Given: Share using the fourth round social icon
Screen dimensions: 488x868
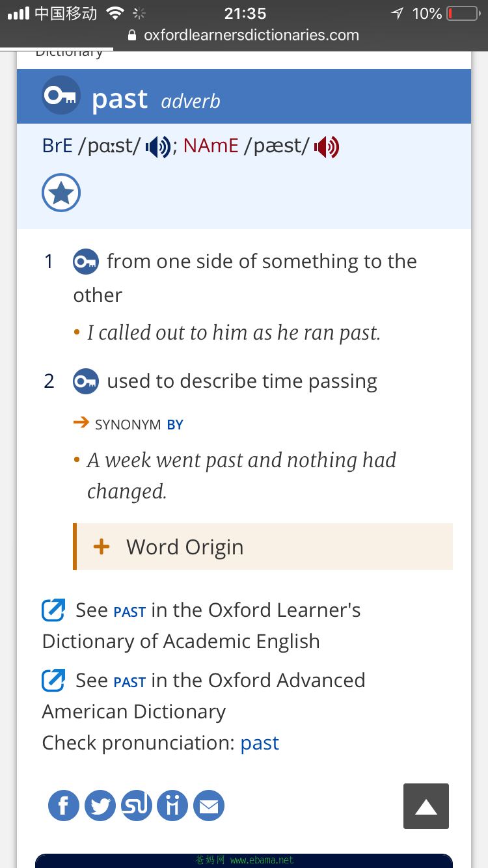Looking at the screenshot, I should pos(172,806).
